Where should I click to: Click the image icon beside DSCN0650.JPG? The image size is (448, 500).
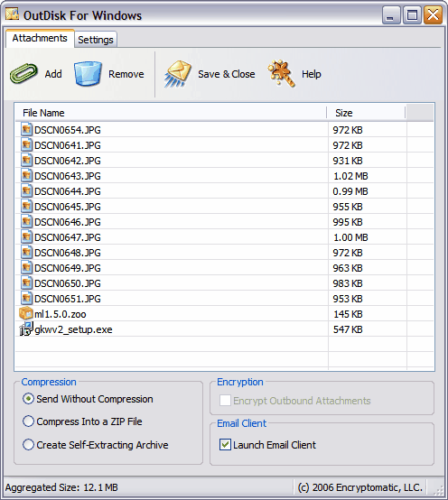pos(26,282)
